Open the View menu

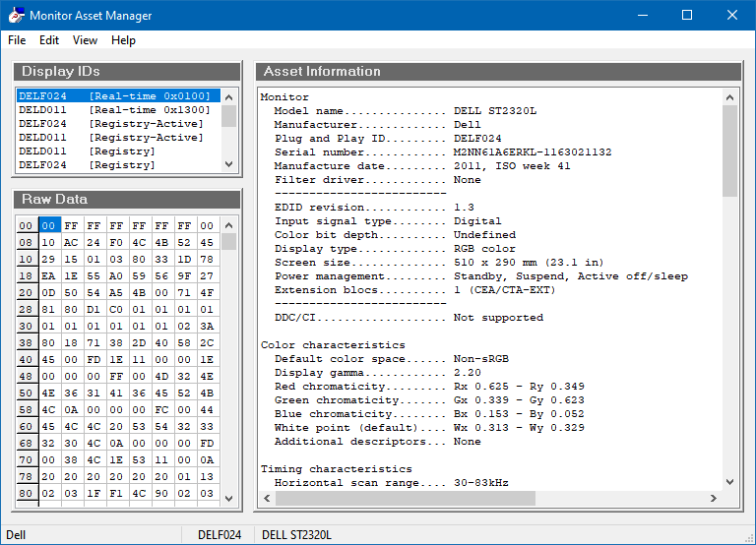click(x=85, y=40)
